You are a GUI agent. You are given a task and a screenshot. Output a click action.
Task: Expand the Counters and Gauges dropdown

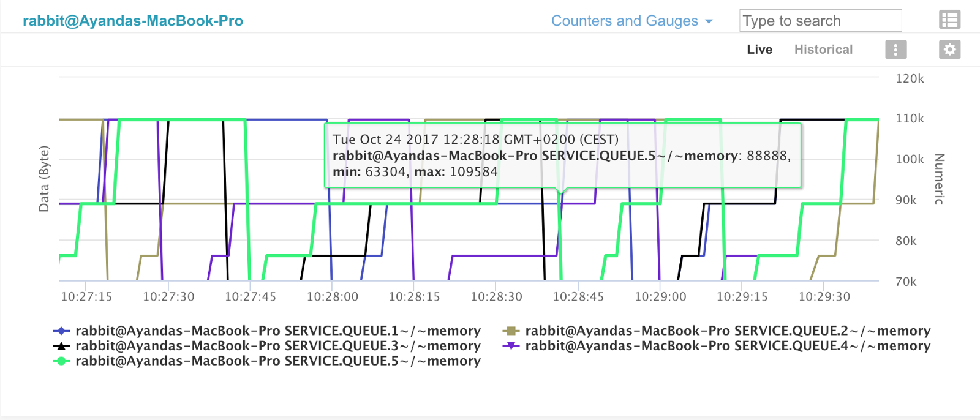coord(624,21)
